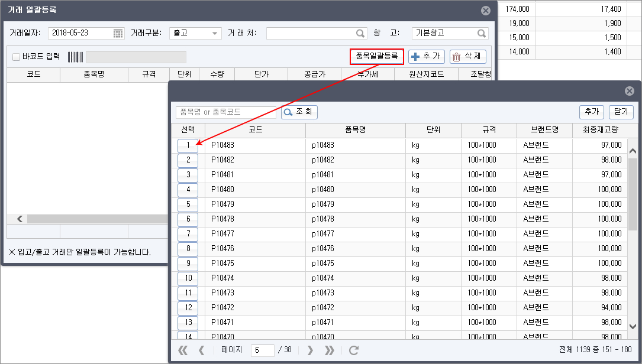642x364 pixels.
Task: Click 추가 button in item popup
Action: (592, 112)
